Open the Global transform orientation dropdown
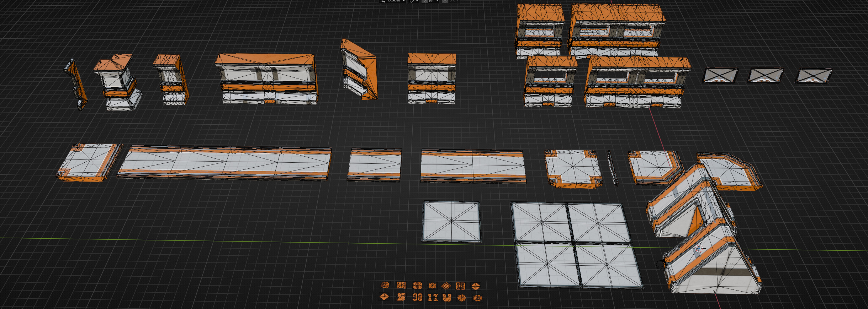This screenshot has width=868, height=309. tap(393, 1)
